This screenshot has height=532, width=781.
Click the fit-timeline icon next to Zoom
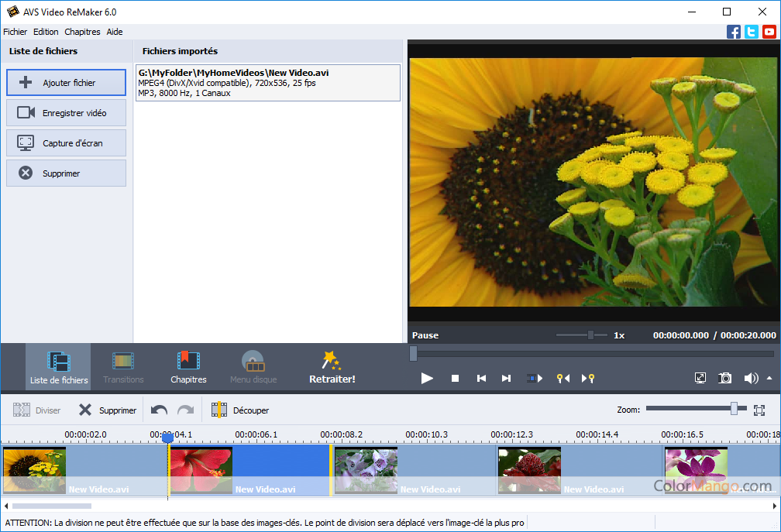pos(759,410)
